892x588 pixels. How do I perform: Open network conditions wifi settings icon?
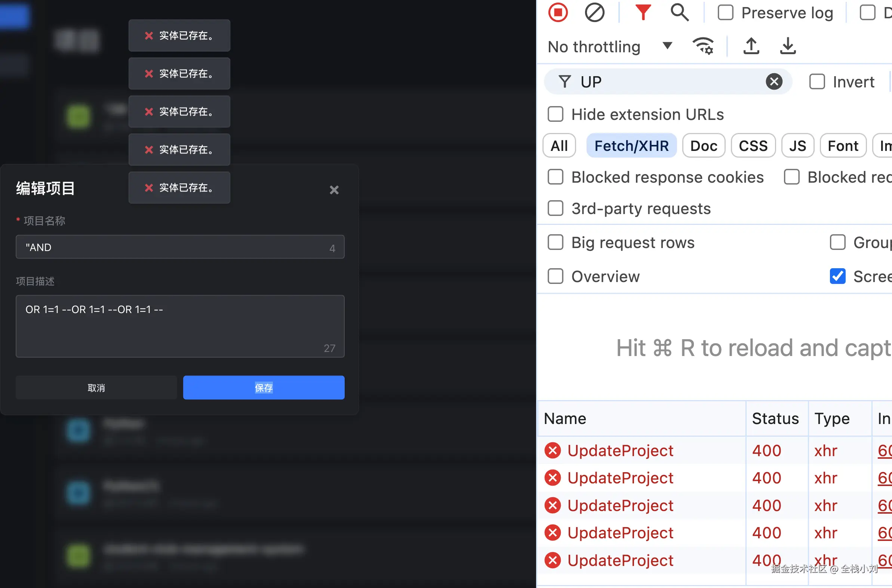click(x=702, y=46)
